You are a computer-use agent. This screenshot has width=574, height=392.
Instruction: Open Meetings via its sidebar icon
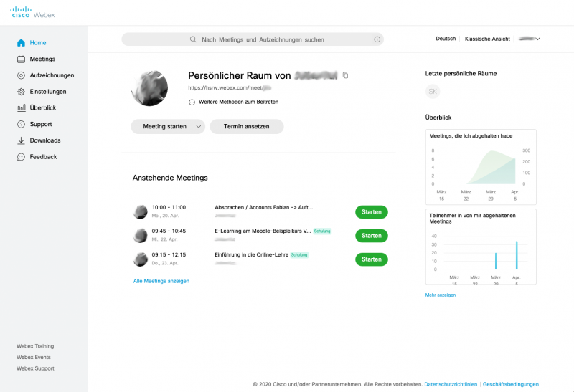[x=21, y=59]
